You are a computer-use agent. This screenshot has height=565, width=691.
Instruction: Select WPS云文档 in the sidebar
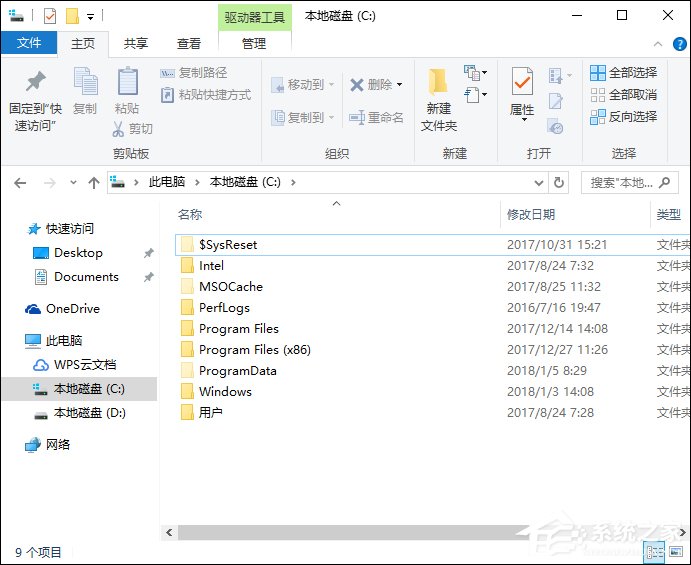point(74,364)
